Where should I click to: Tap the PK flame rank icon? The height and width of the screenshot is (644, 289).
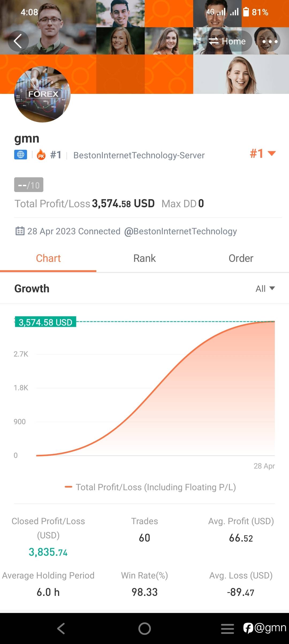[41, 155]
